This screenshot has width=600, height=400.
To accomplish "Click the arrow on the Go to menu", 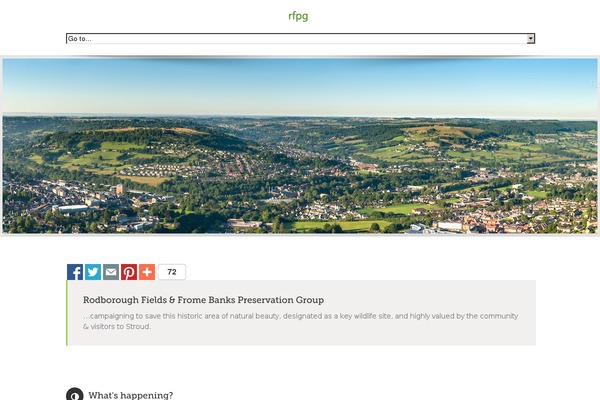I will (x=531, y=39).
